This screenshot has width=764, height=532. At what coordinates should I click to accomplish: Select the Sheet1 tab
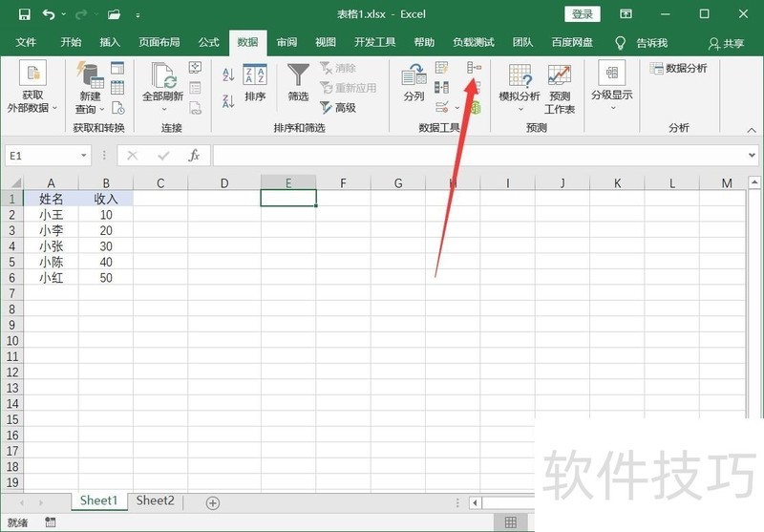tap(99, 500)
